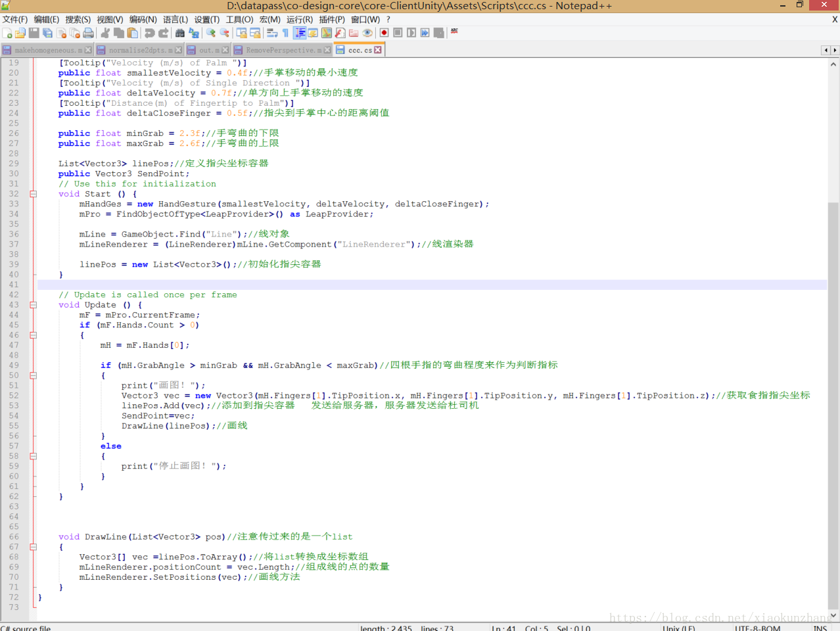The image size is (840, 631).
Task: Switch to RemovePerspective.m tab
Action: coord(283,50)
